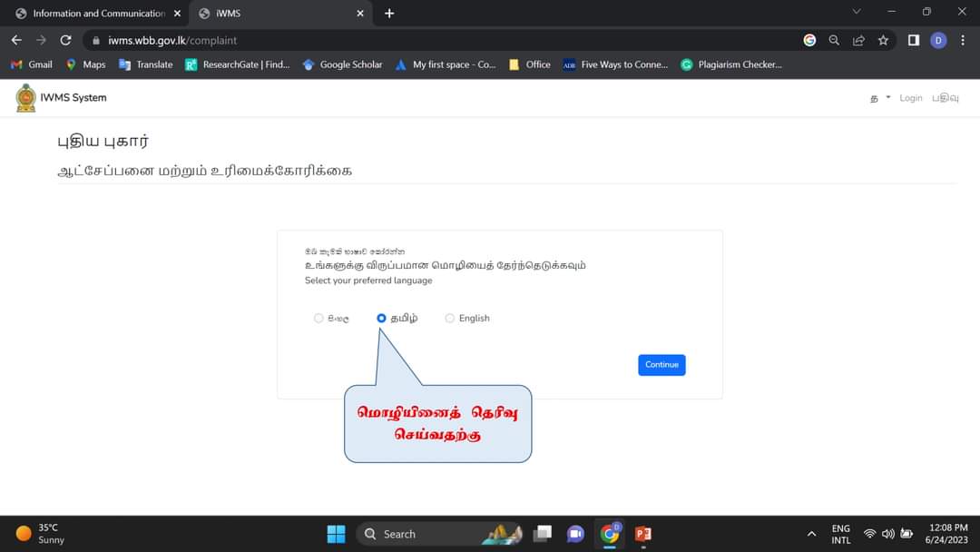Click the Windows Start button
Image resolution: width=980 pixels, height=552 pixels.
point(337,534)
